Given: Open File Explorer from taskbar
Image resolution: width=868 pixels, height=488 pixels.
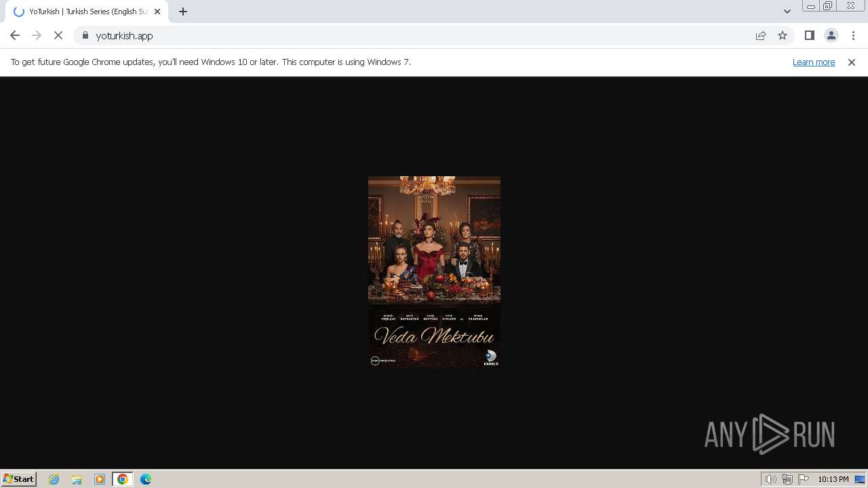Looking at the screenshot, I should 77,479.
